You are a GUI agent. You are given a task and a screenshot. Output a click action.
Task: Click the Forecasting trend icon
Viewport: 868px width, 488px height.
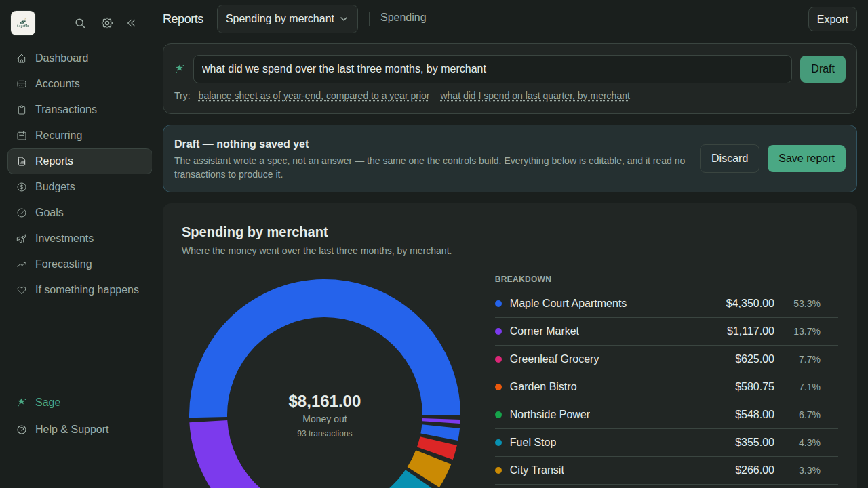click(22, 264)
